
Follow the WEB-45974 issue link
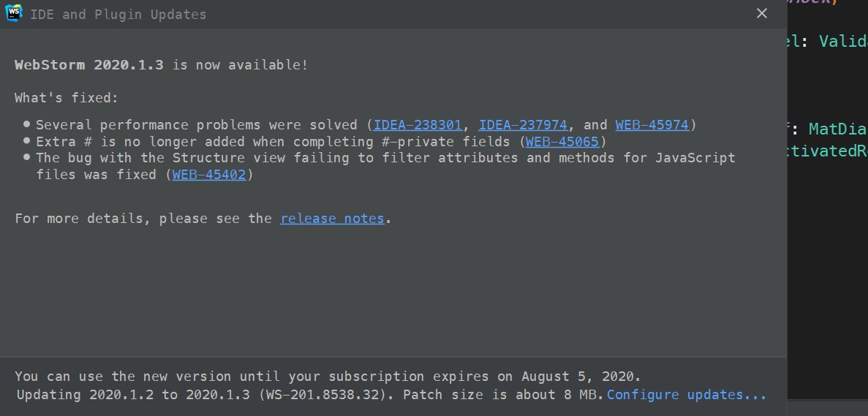tap(652, 125)
